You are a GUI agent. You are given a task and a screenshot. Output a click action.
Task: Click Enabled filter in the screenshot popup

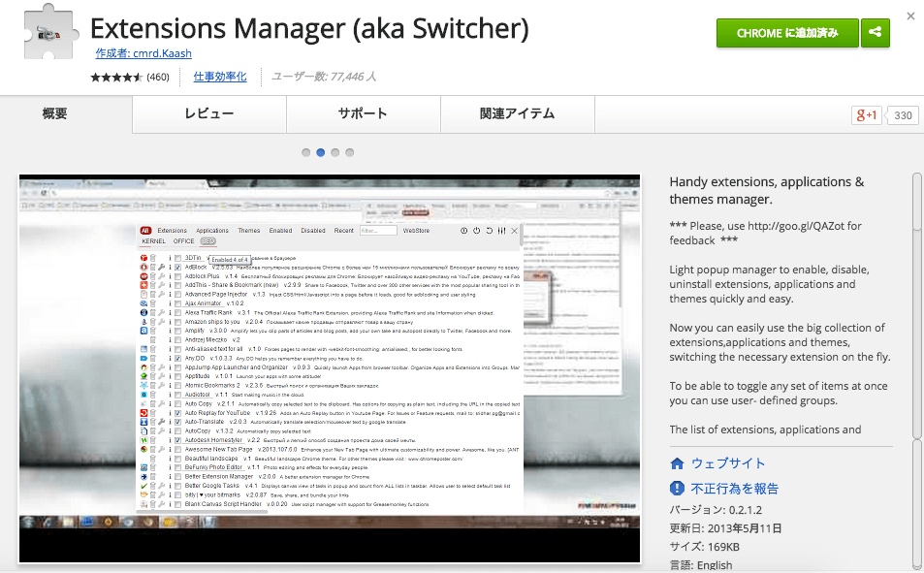coord(280,231)
